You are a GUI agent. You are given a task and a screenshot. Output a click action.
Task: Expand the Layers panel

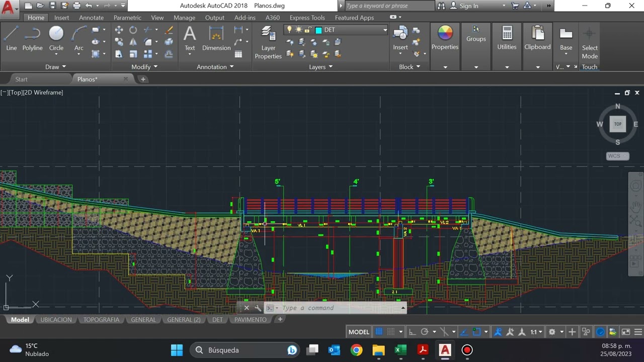point(320,67)
